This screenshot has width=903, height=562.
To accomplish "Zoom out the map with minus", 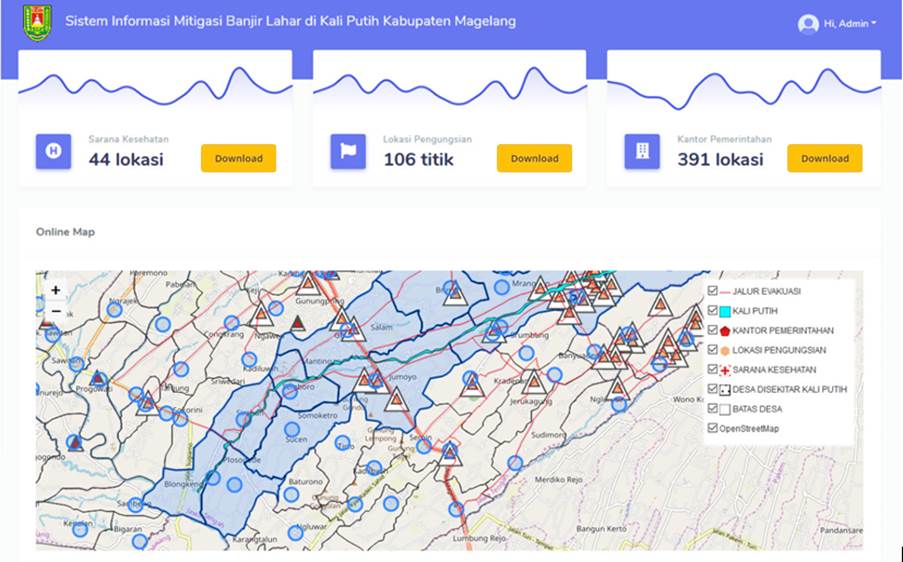I will point(55,311).
